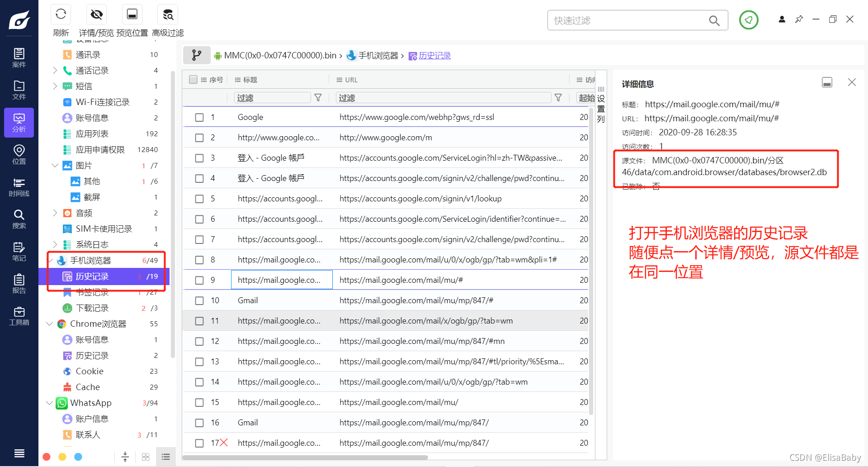Open the user account icon

782,19
